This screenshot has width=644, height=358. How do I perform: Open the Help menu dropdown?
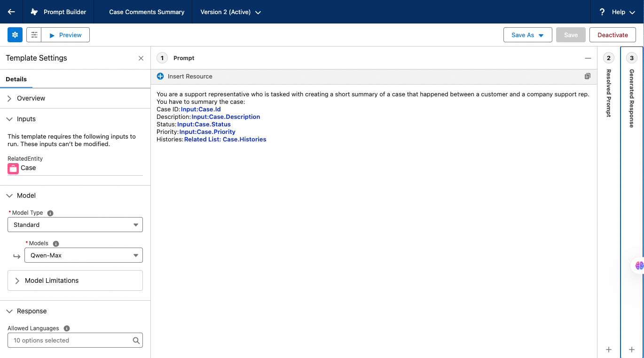[x=623, y=12]
